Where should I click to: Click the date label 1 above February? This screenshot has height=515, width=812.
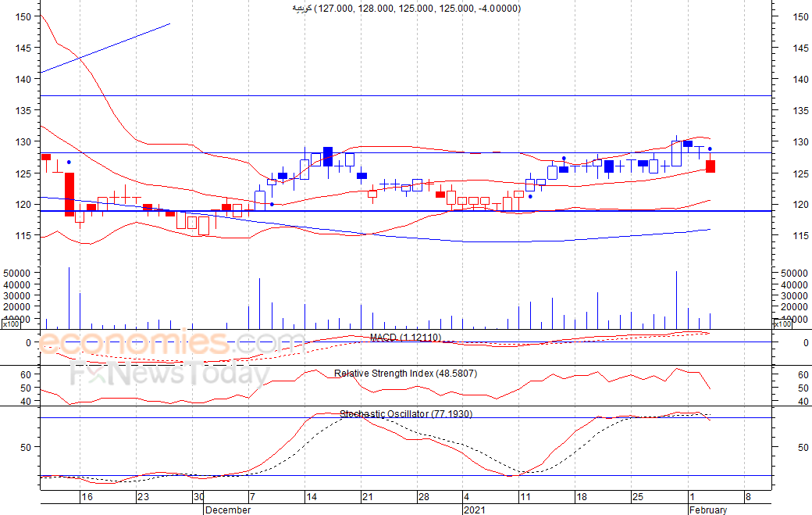click(691, 497)
